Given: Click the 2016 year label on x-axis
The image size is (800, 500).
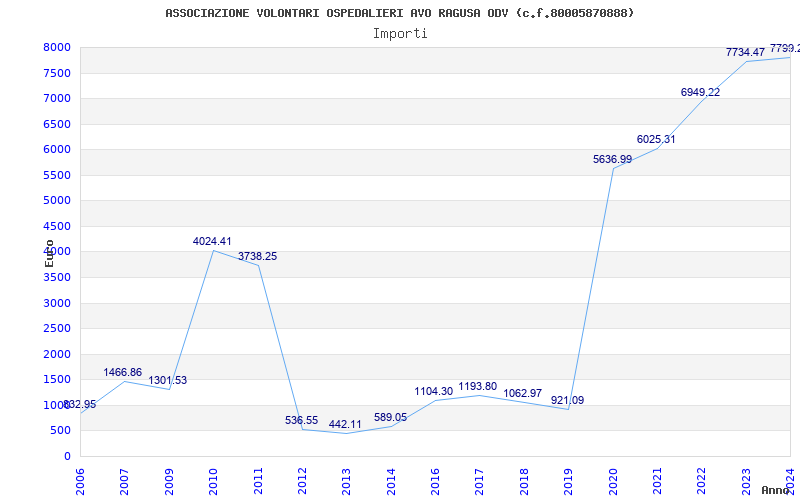Looking at the screenshot, I should [435, 482].
